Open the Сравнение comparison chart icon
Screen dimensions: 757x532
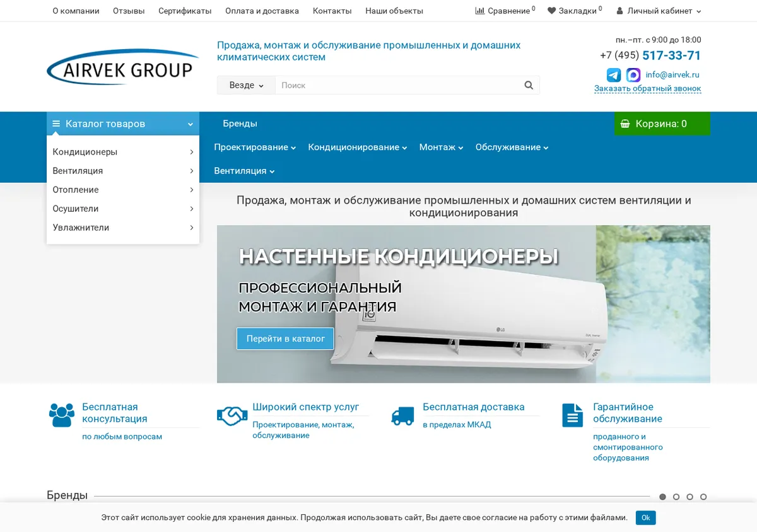click(480, 11)
